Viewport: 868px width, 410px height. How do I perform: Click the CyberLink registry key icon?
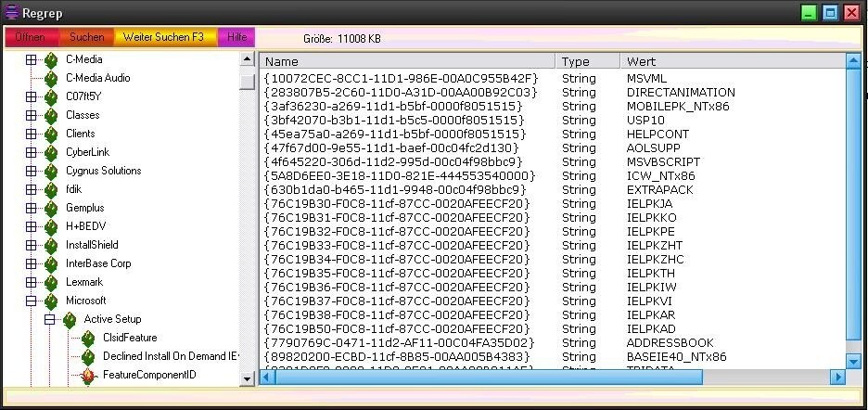tap(52, 152)
